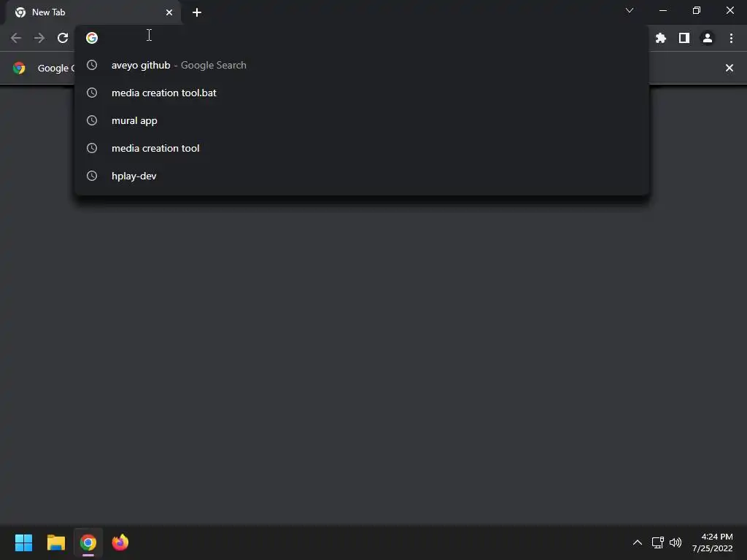Reload the page with the refresh icon

63,38
